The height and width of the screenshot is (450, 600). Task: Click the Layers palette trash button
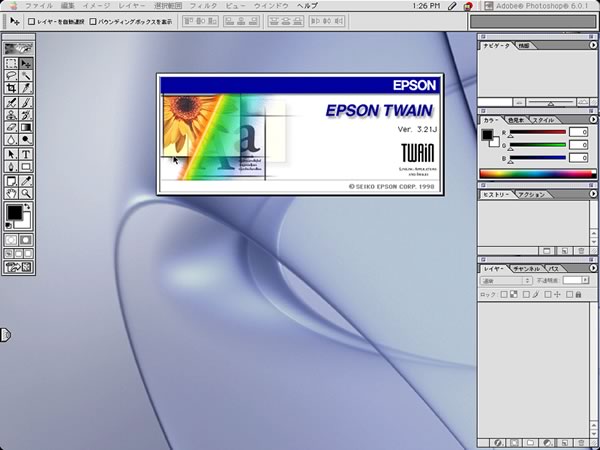coord(581,443)
